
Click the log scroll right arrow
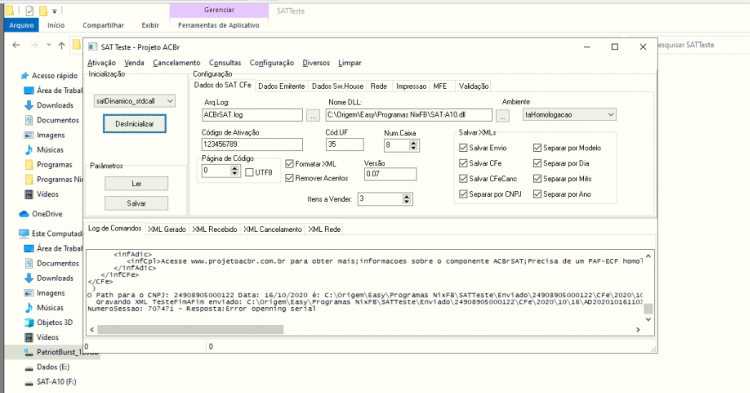(x=638, y=329)
